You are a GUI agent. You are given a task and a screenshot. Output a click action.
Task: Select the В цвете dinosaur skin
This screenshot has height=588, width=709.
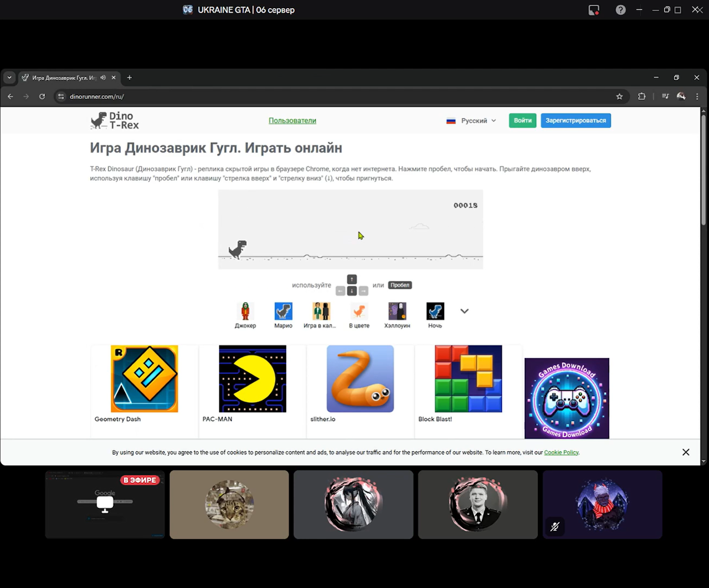(x=359, y=311)
